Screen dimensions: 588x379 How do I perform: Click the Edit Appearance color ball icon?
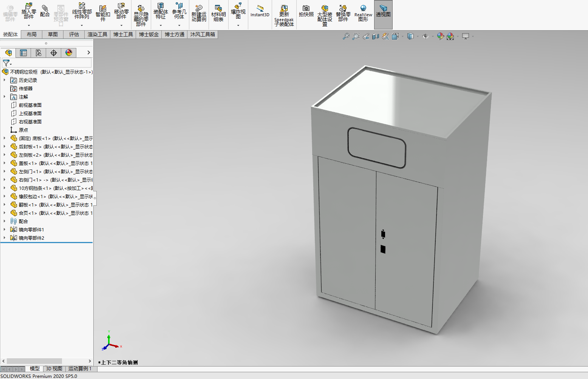440,36
